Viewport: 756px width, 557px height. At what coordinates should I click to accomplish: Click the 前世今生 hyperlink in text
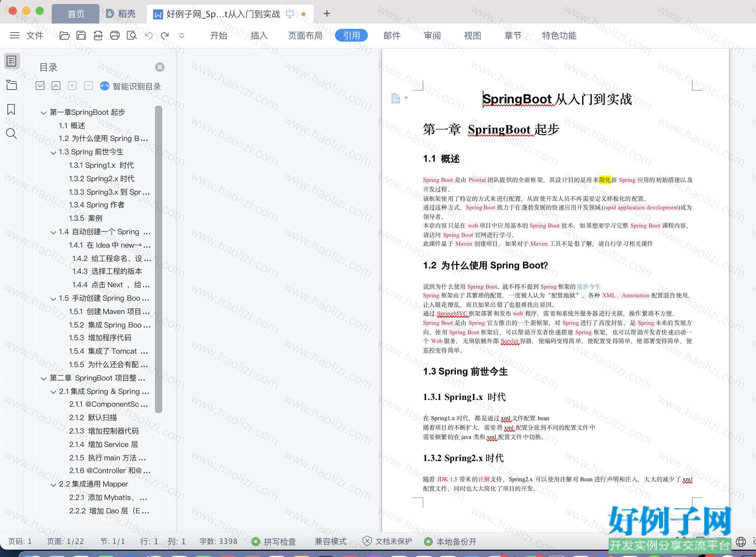pos(588,287)
